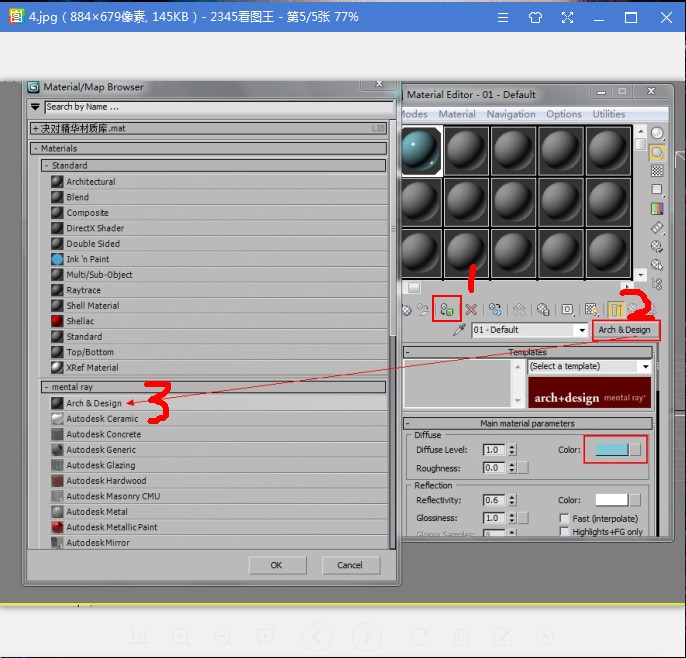Screen dimensions: 686x658
Task: Click the Make Material Copy icon
Action: (x=495, y=310)
